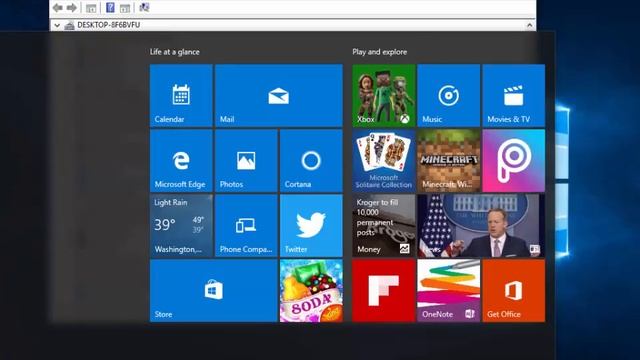Click the blue Help icon in Device Manager toolbar
Image resolution: width=640 pixels, height=360 pixels.
pos(110,7)
